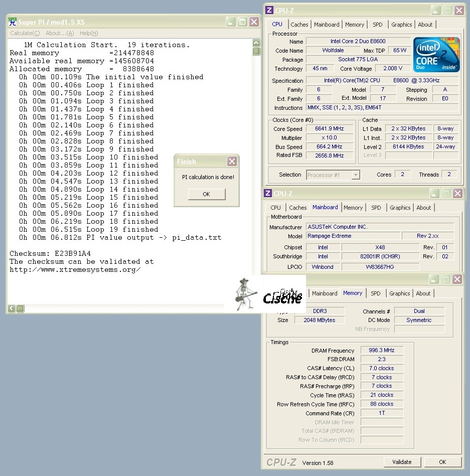Switch to SPD tab in top CPU-Z window
Screen dimensions: 470x476
point(377,25)
